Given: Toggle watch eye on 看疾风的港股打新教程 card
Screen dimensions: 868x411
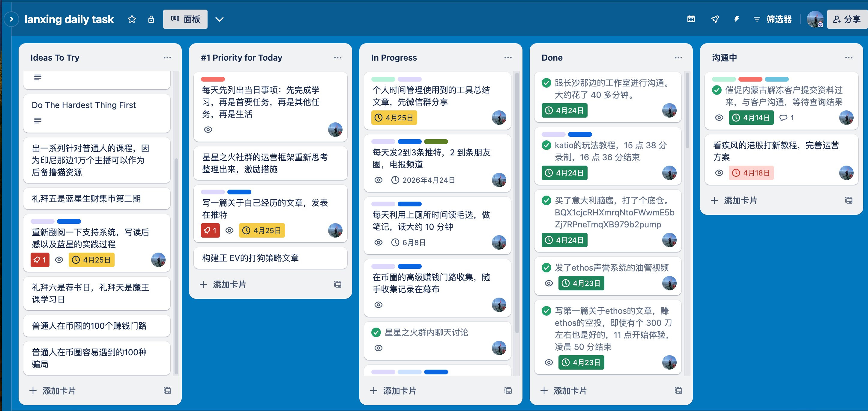Looking at the screenshot, I should pos(719,173).
